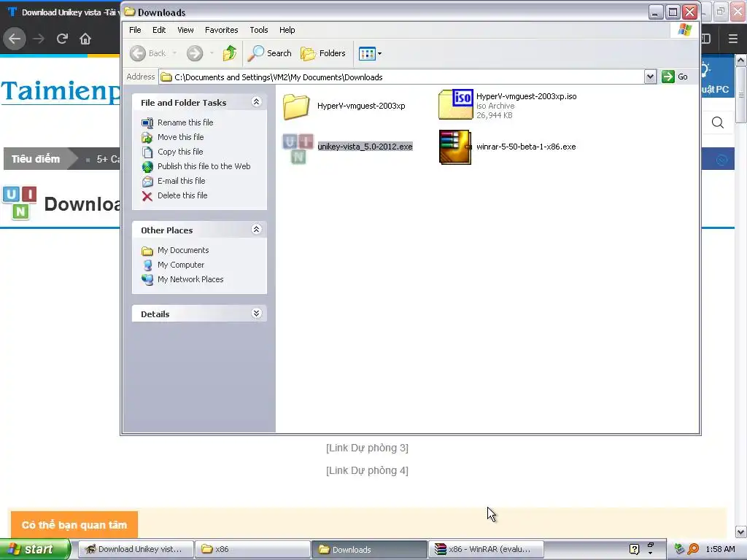Click E-mail this file

coord(182,181)
